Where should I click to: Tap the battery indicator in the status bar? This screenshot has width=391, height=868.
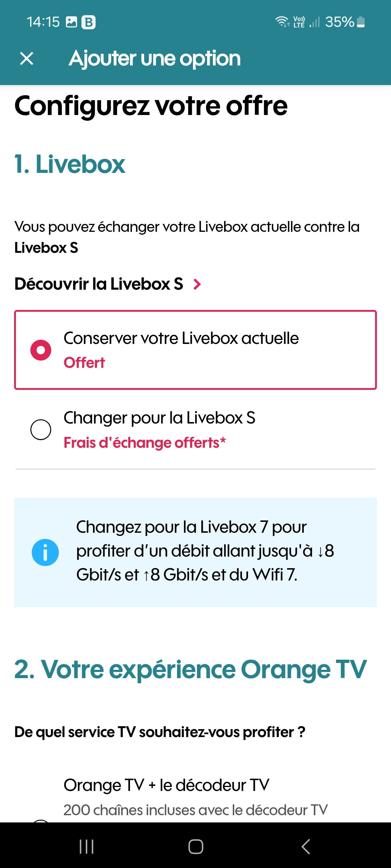(x=360, y=22)
